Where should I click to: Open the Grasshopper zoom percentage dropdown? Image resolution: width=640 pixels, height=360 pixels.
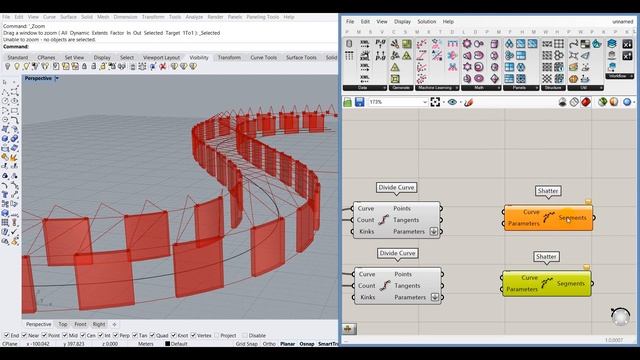(x=425, y=102)
